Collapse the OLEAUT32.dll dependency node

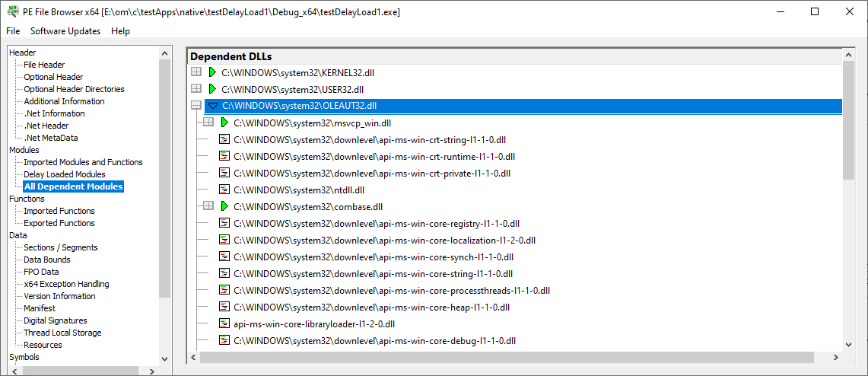(196, 105)
